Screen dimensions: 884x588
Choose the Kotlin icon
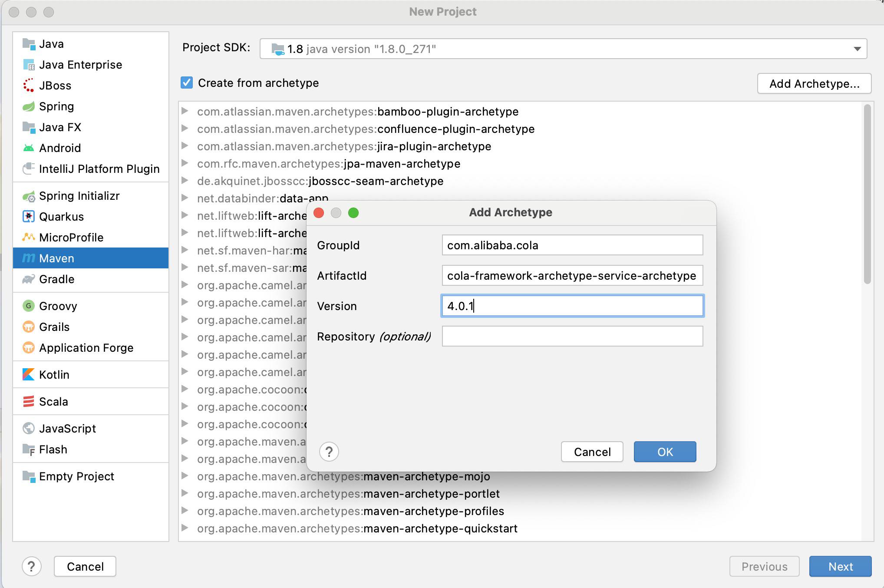[29, 374]
